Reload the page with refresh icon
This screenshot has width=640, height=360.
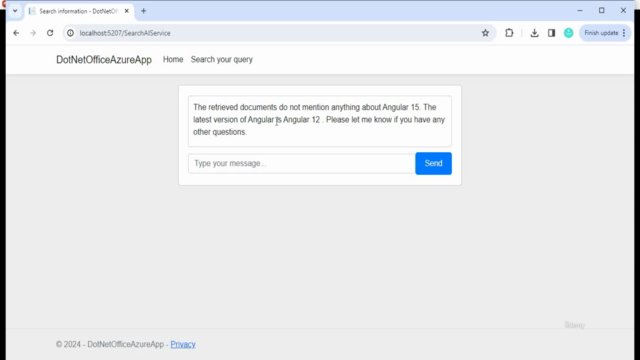click(x=50, y=33)
